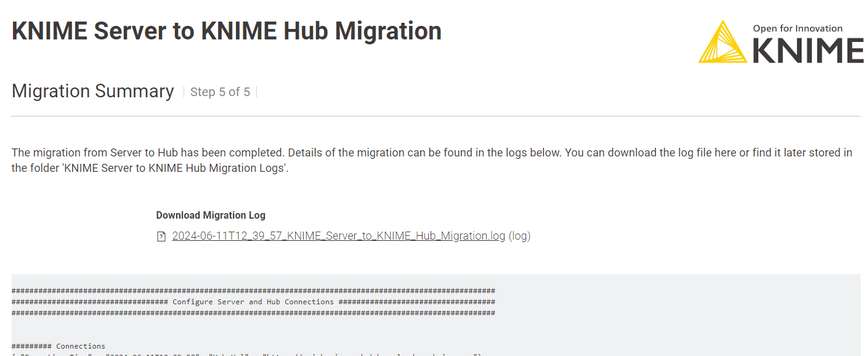The height and width of the screenshot is (356, 868).
Task: Click the "Configure Server and Hub Connections" log header
Action: 253,302
